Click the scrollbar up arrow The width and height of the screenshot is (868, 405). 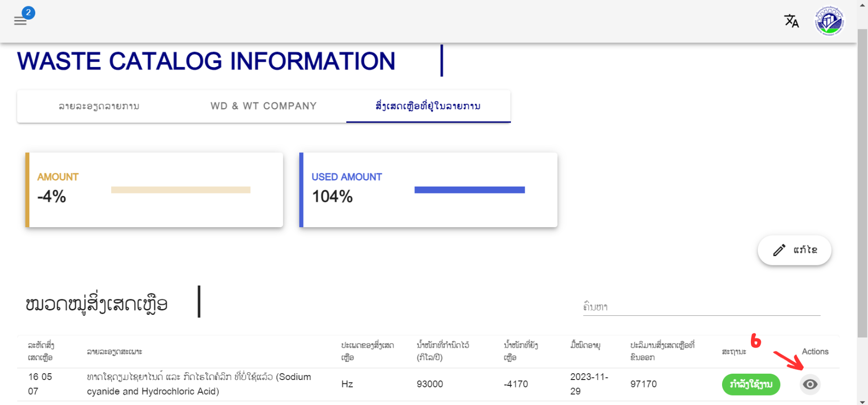[x=863, y=5]
